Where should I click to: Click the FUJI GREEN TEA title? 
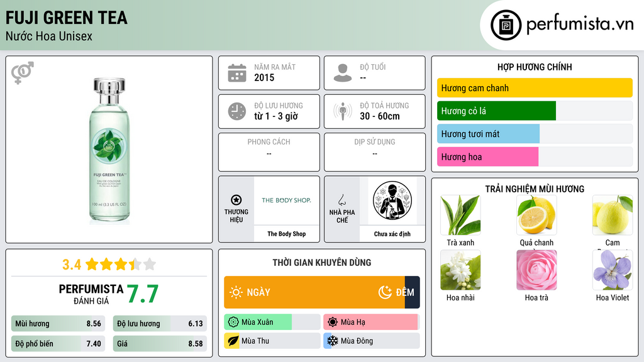67,18
